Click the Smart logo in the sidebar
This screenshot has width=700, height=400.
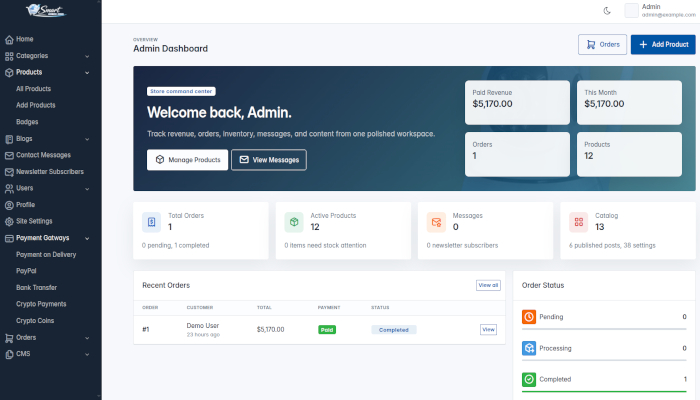pos(46,10)
